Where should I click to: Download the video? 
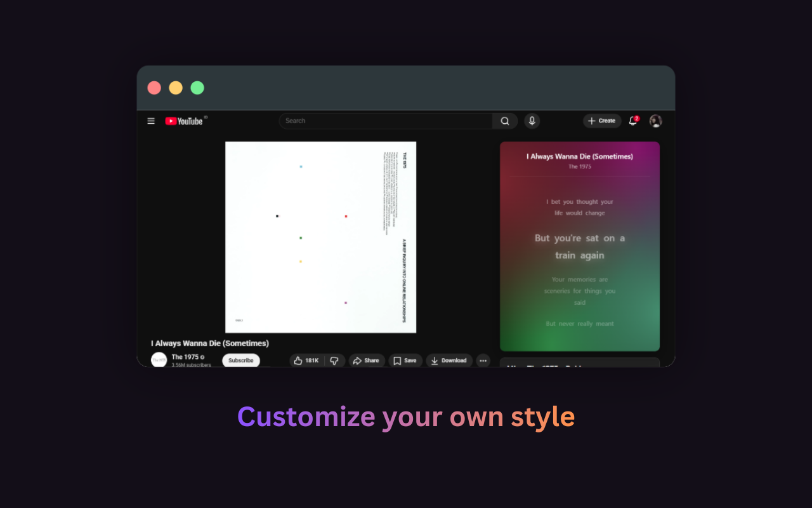(x=449, y=361)
